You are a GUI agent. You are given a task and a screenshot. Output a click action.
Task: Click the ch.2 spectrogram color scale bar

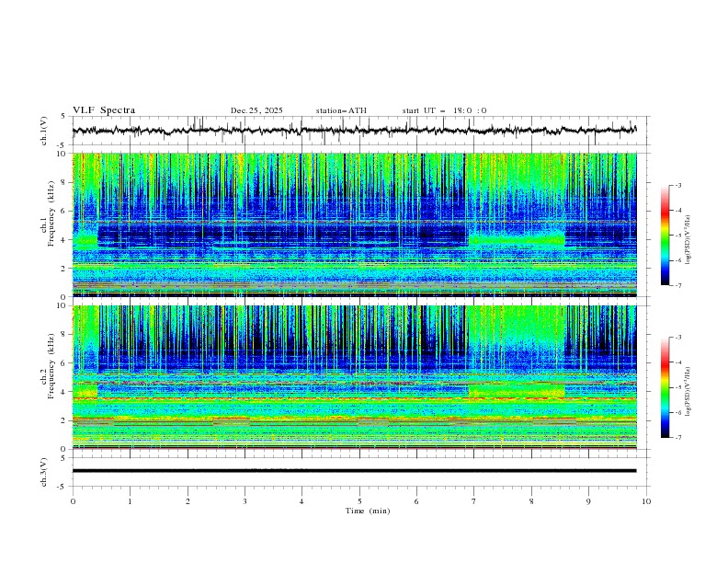click(665, 387)
